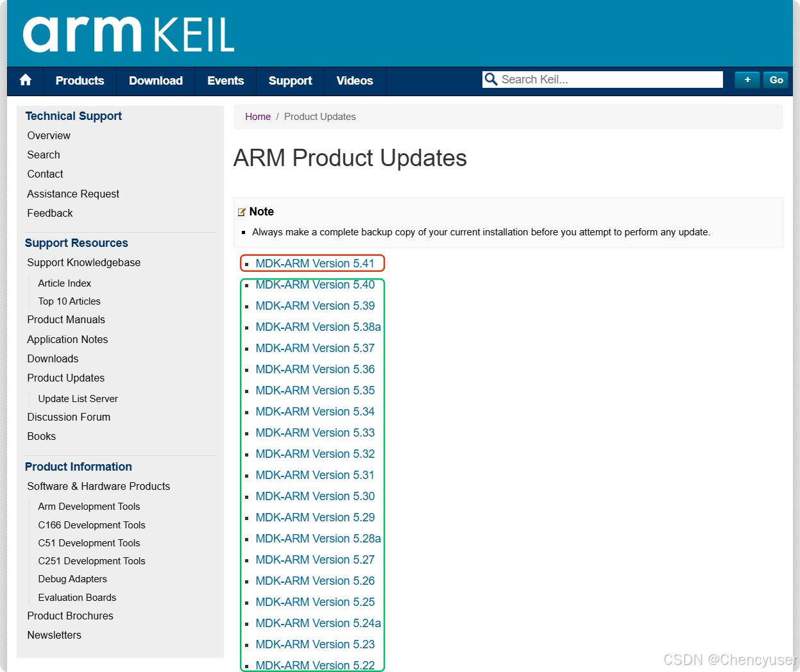
Task: Click the home icon in navigation bar
Action: [26, 80]
